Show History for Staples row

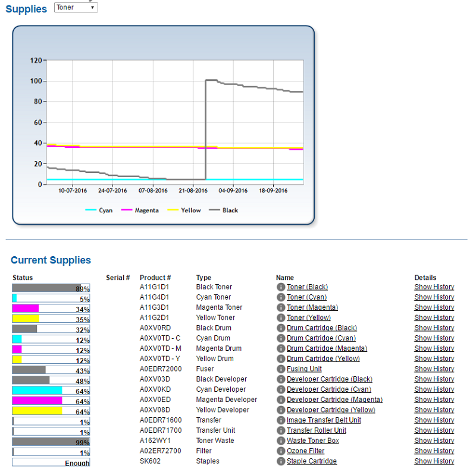[434, 461]
